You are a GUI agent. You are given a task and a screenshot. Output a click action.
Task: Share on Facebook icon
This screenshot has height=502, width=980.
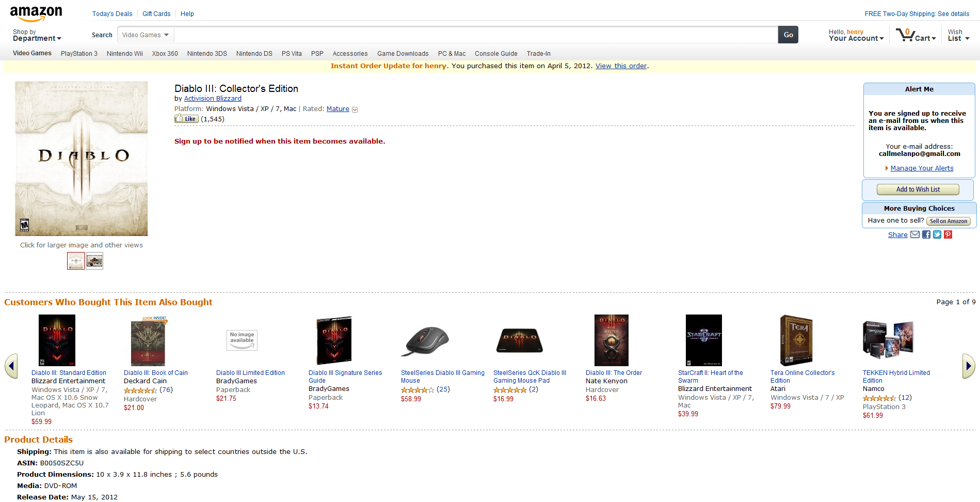point(926,234)
